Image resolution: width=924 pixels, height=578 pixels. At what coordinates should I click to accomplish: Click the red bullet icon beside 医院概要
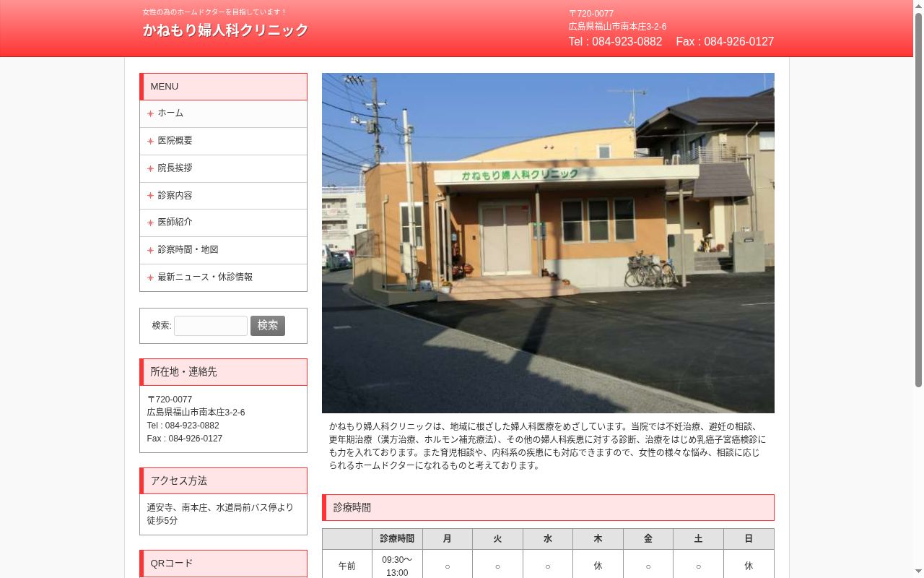(150, 141)
